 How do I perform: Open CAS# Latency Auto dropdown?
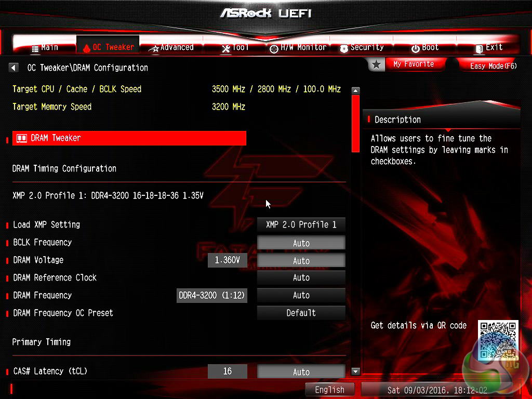coord(301,372)
